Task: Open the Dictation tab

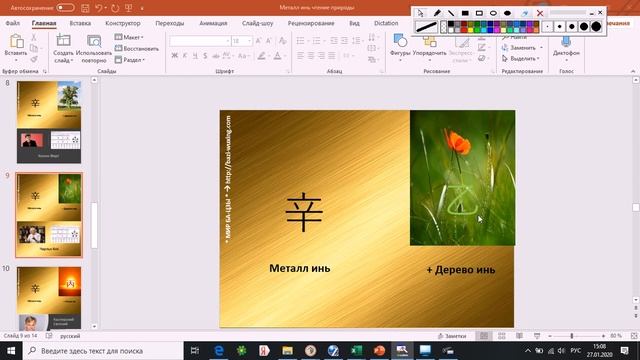Action: [x=386, y=23]
